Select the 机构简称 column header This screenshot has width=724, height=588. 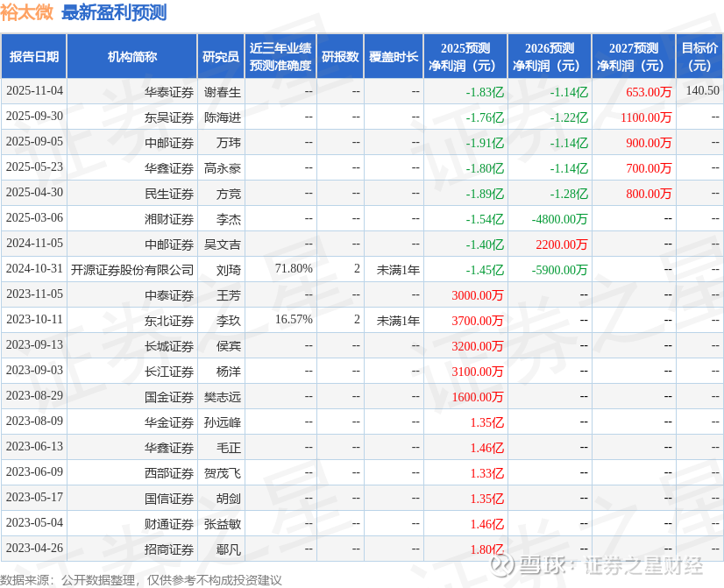coord(132,56)
